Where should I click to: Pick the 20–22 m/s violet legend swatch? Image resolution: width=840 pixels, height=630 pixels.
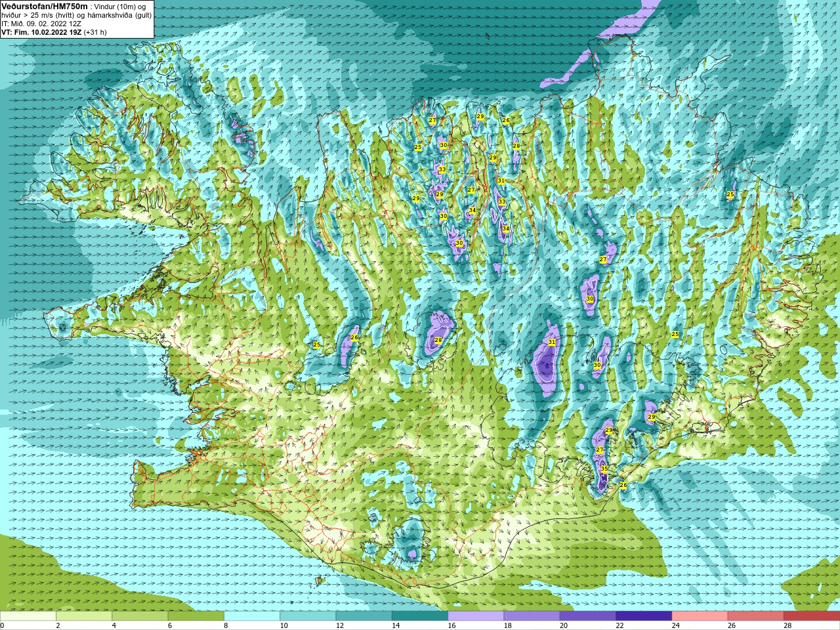click(588, 616)
